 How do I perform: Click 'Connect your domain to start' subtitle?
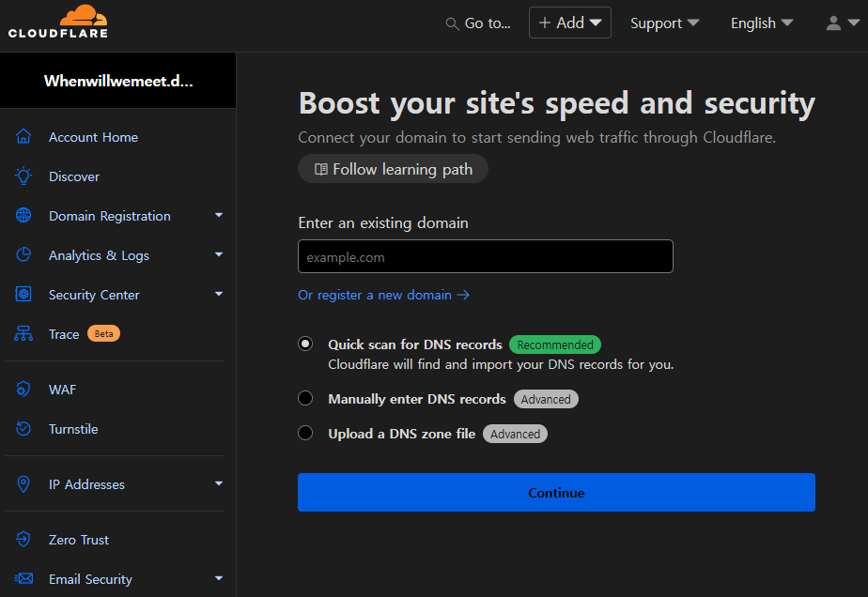click(537, 137)
